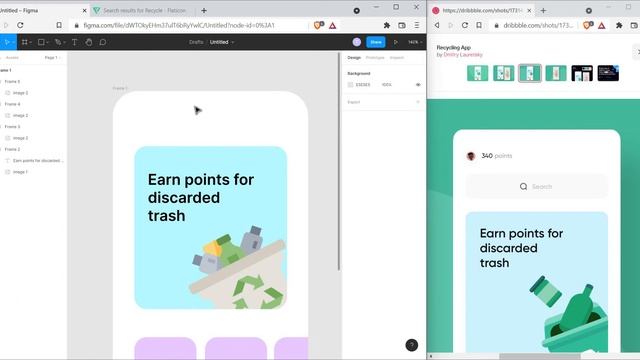Image resolution: width=640 pixels, height=360 pixels.
Task: Open the shape tools dropdown arrow
Action: pyautogui.click(x=47, y=42)
